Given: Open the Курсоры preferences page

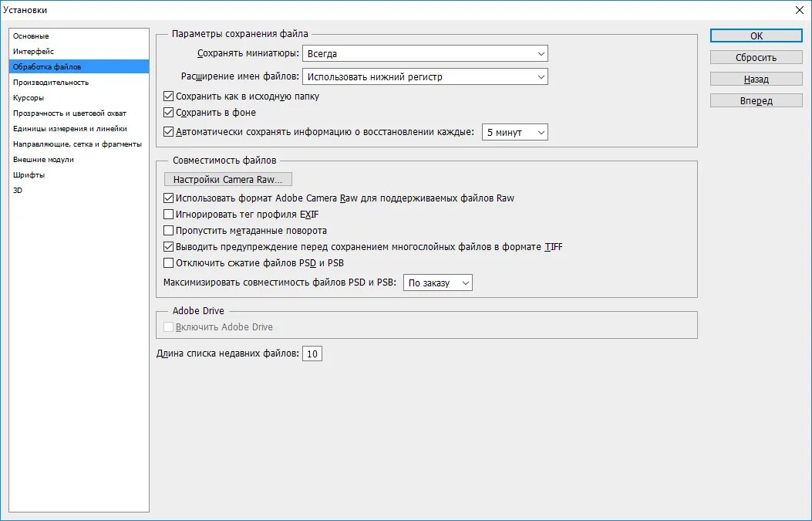Looking at the screenshot, I should click(x=79, y=97).
